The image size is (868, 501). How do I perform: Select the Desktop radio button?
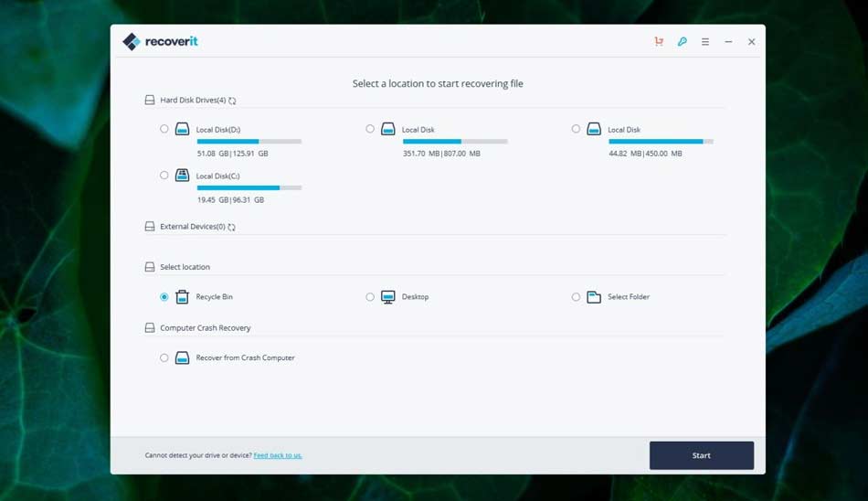[370, 296]
